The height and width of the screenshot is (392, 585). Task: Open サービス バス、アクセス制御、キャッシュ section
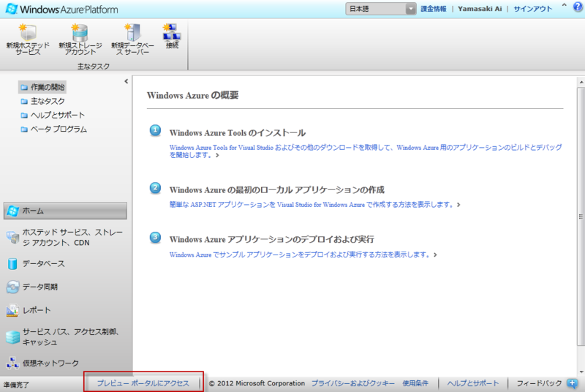pos(64,336)
